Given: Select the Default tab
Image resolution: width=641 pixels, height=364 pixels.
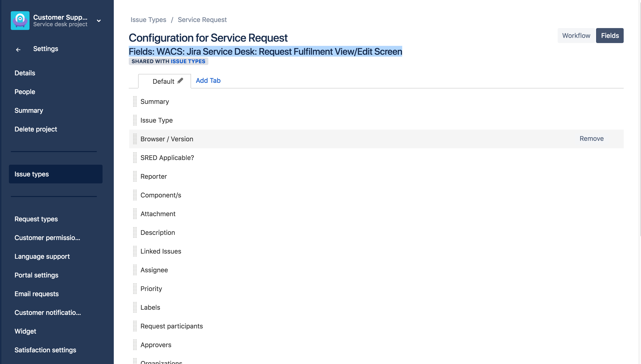Looking at the screenshot, I should (163, 81).
